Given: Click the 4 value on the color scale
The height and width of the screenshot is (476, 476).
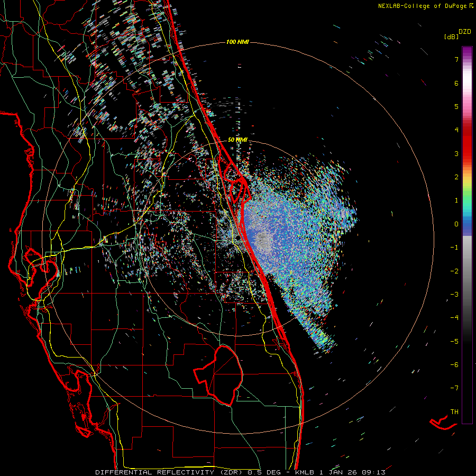Looking at the screenshot, I should (x=456, y=130).
